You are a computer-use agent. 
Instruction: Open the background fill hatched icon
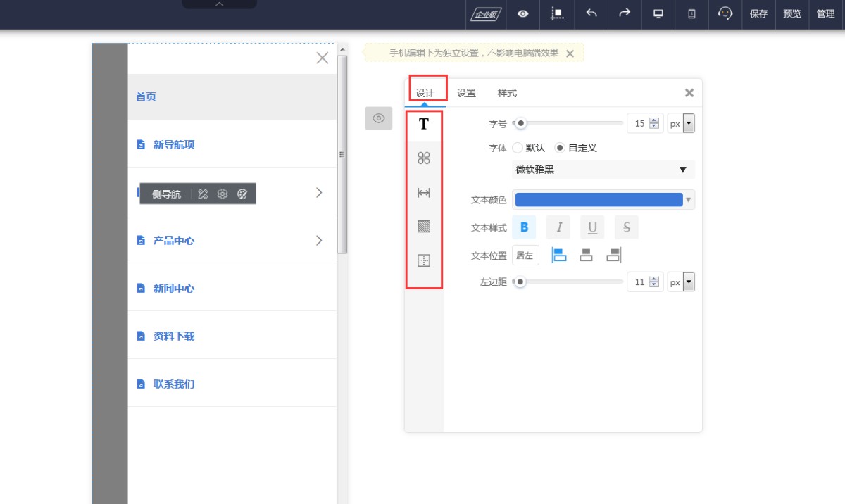[x=424, y=227]
